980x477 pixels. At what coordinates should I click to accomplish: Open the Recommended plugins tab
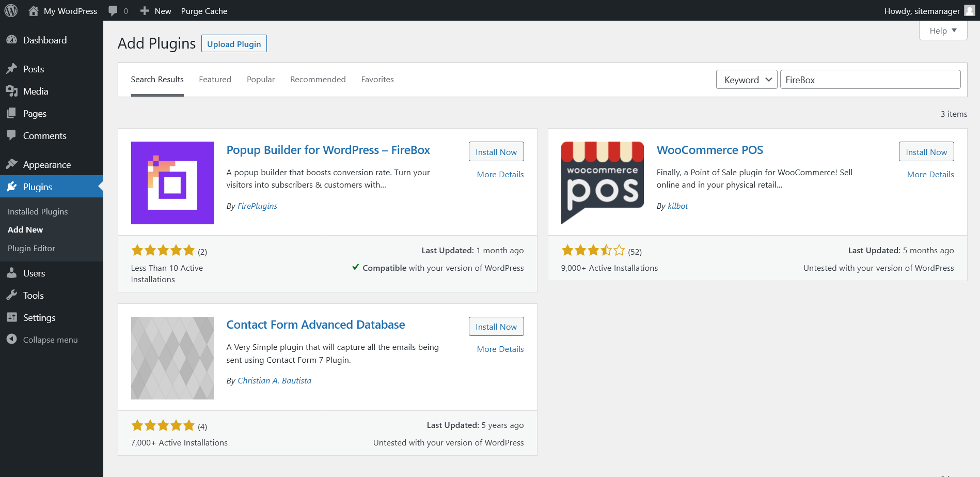tap(318, 79)
